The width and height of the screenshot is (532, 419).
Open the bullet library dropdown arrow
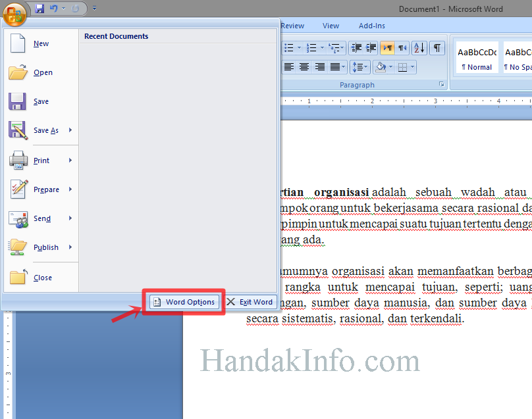pyautogui.click(x=299, y=48)
